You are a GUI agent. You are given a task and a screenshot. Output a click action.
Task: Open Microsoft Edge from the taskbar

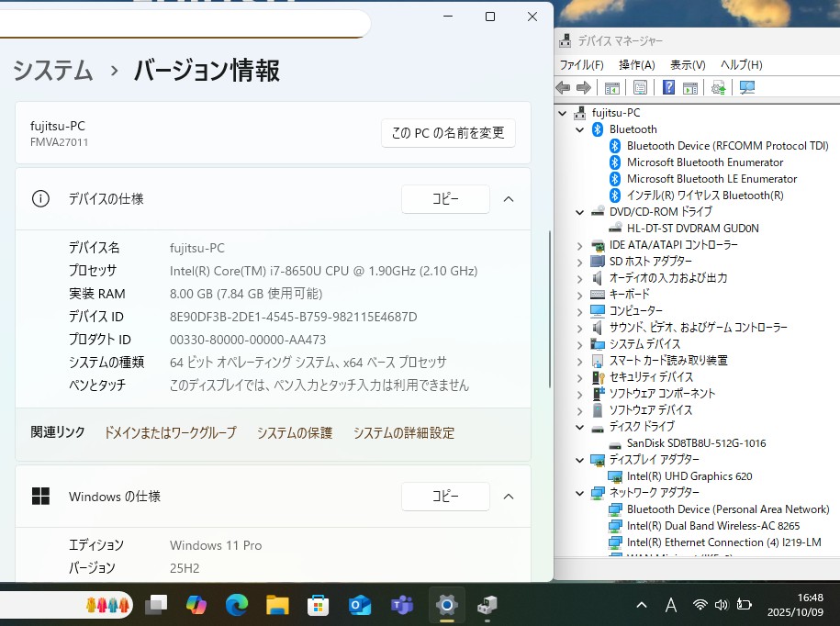coord(237,605)
